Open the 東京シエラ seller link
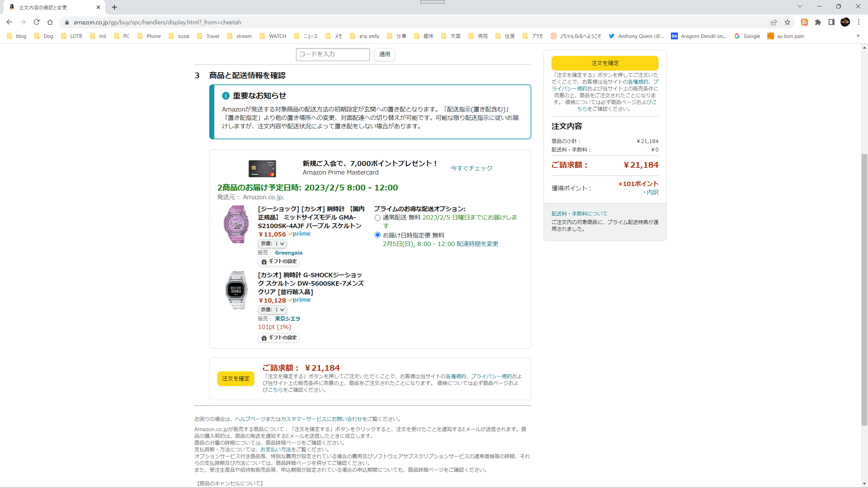The width and height of the screenshot is (868, 488). pyautogui.click(x=288, y=319)
